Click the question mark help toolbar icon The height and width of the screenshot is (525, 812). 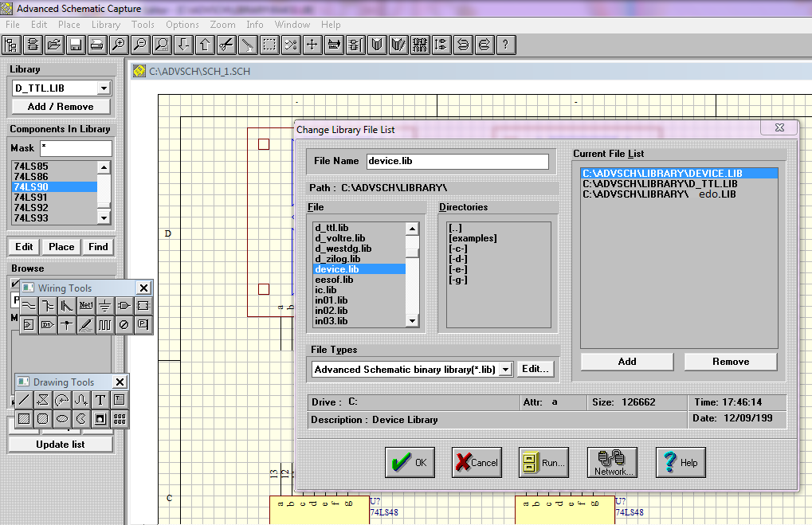(x=505, y=45)
